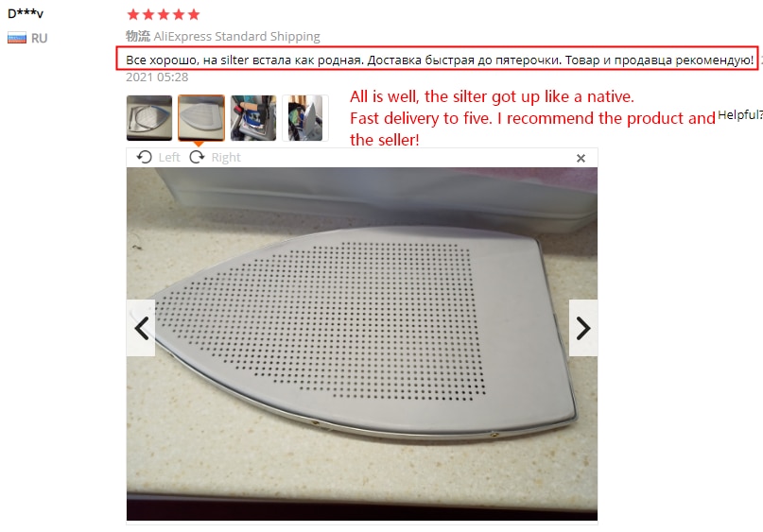763x532 pixels.
Task: Click the Right rotate label
Action: click(x=226, y=157)
